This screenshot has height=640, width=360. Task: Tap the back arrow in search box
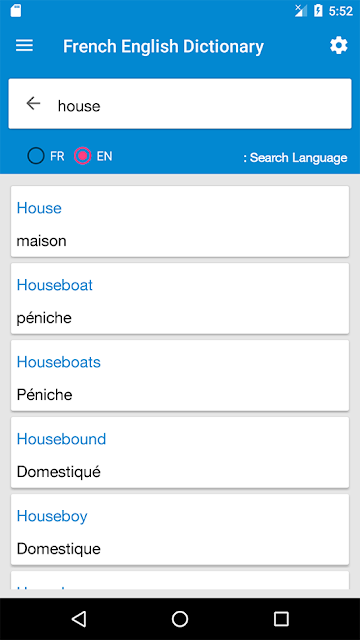click(x=33, y=104)
